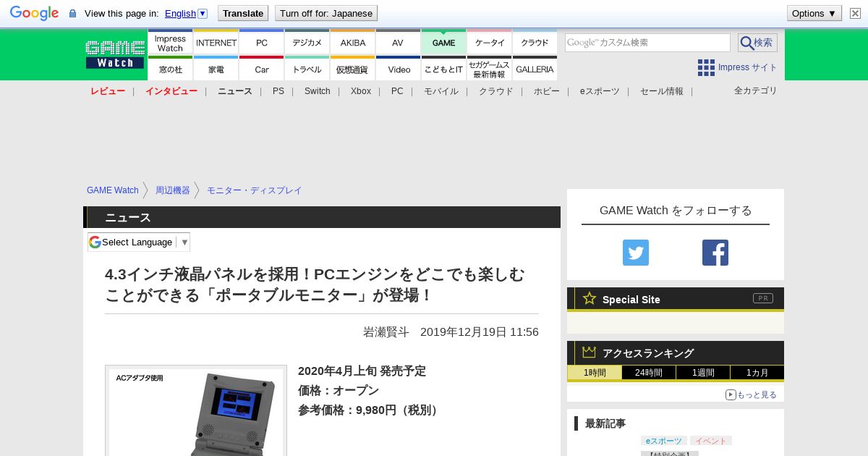Click the Xbox category link
This screenshot has width=868, height=456.
361,91
